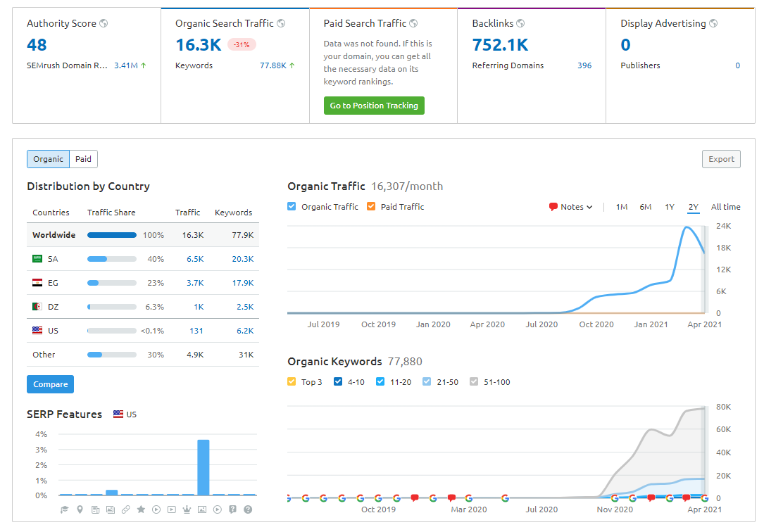Switch to the Paid tab

point(83,159)
